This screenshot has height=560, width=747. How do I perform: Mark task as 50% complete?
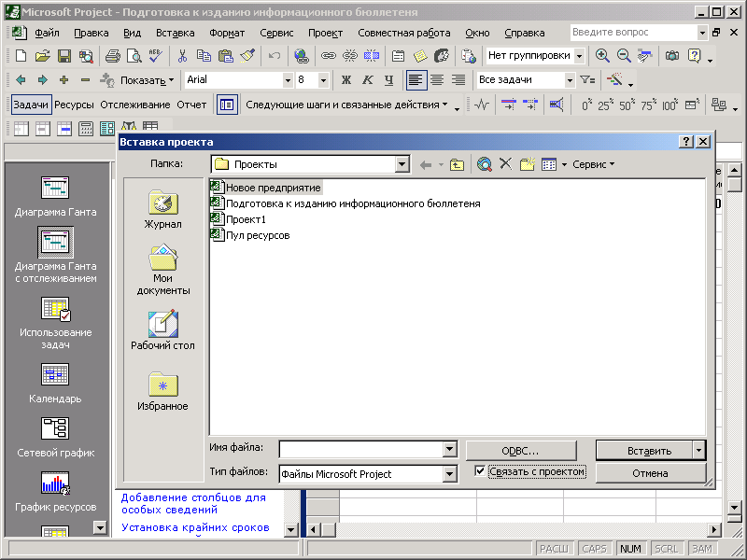point(625,105)
